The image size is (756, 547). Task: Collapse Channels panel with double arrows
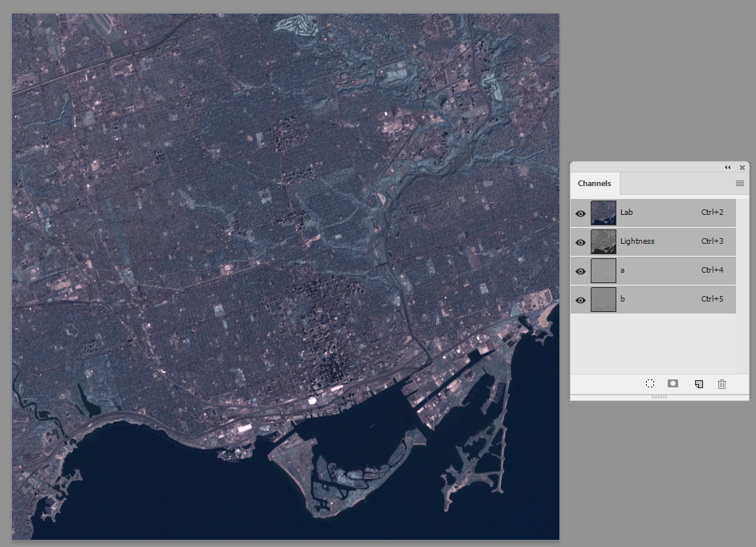[728, 168]
